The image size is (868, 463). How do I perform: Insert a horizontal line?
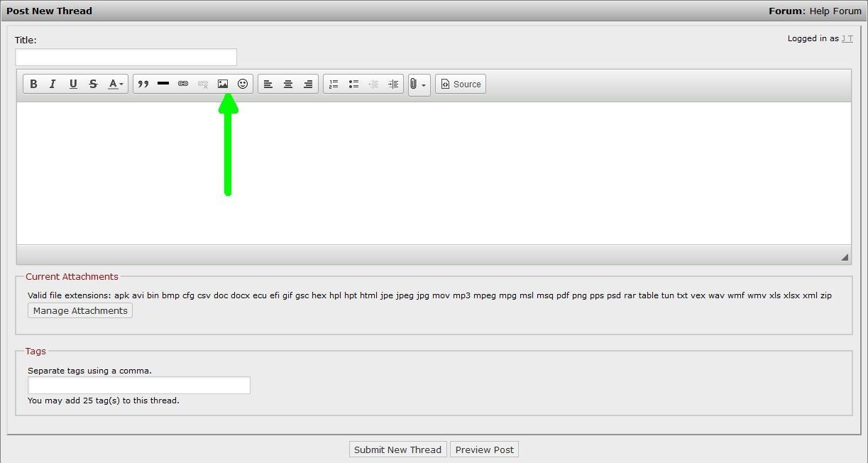(163, 84)
